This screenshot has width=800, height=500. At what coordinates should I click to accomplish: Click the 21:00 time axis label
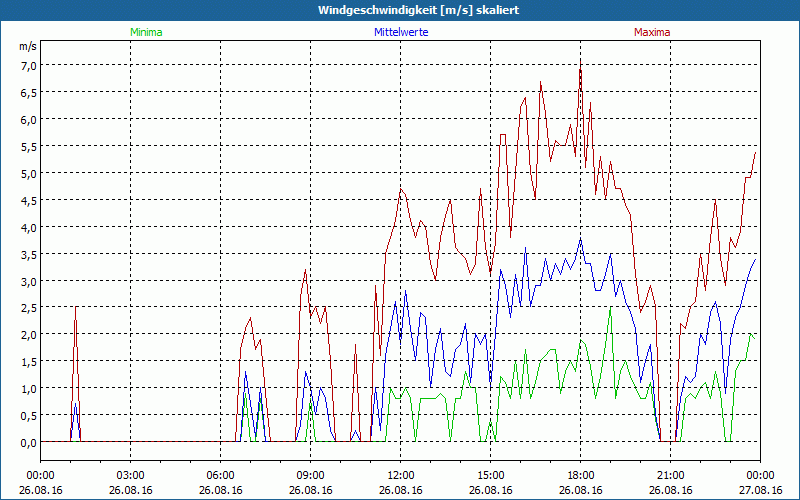tap(670, 475)
